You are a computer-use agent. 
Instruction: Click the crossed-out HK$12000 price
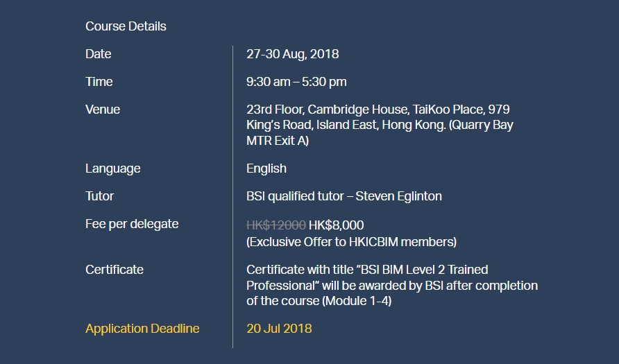pos(276,225)
